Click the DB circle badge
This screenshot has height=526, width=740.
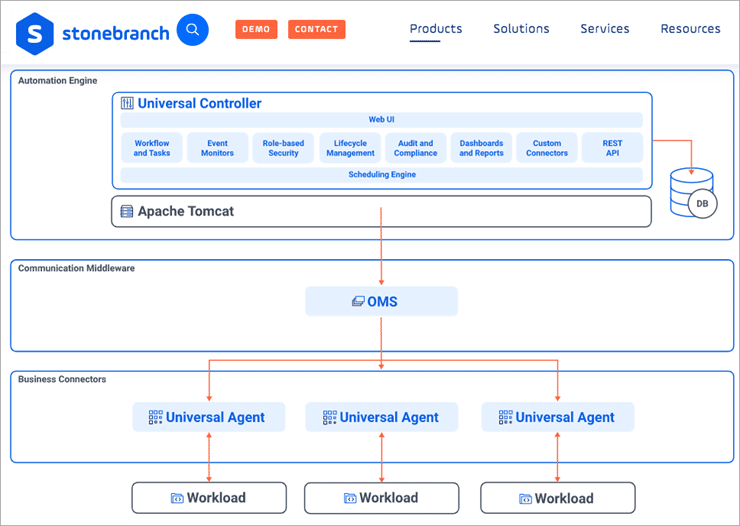click(702, 204)
